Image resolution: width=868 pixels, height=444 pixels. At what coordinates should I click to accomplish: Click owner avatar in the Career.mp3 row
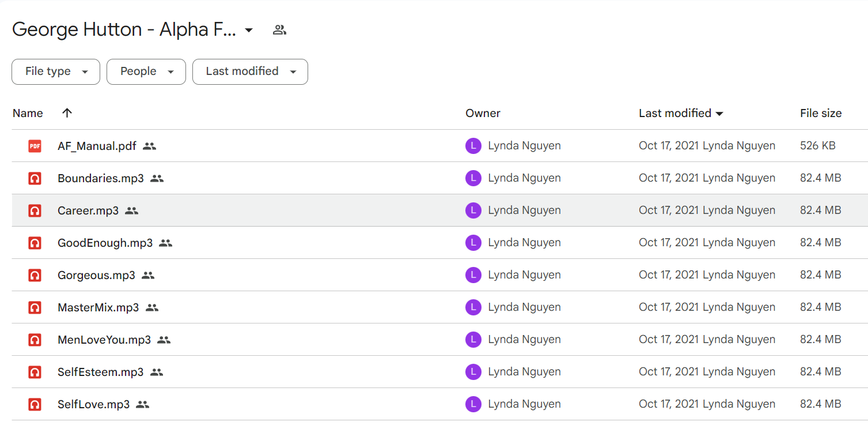pos(473,210)
